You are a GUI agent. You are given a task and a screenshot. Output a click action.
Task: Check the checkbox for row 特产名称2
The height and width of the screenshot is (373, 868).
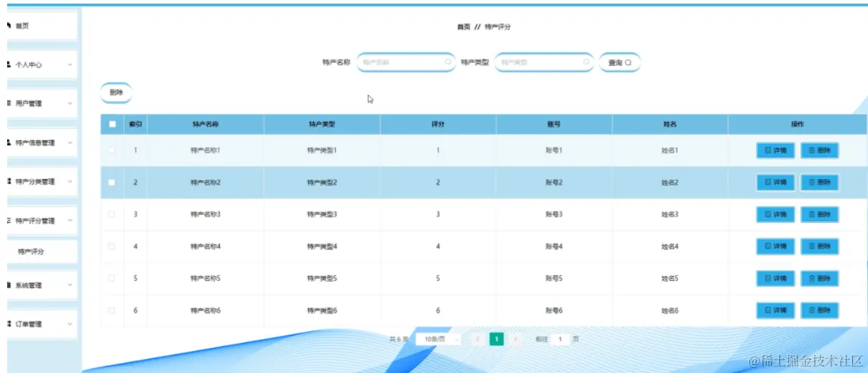[111, 183]
